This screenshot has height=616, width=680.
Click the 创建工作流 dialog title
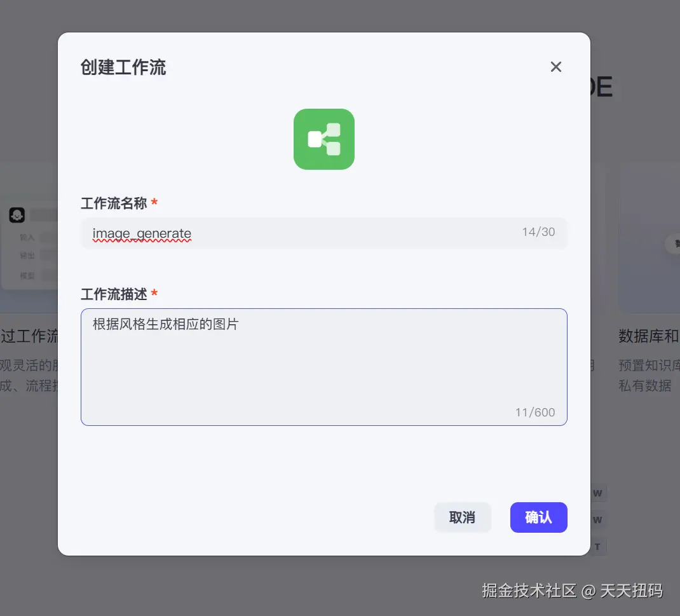point(123,67)
